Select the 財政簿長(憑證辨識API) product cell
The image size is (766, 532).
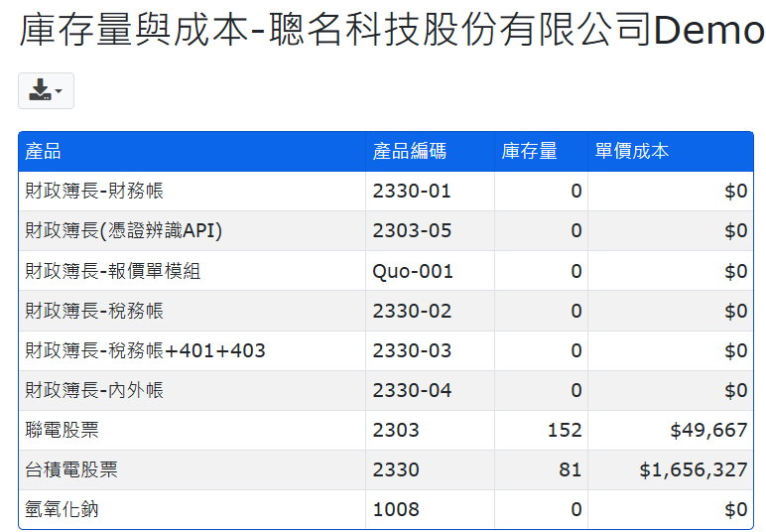123,231
